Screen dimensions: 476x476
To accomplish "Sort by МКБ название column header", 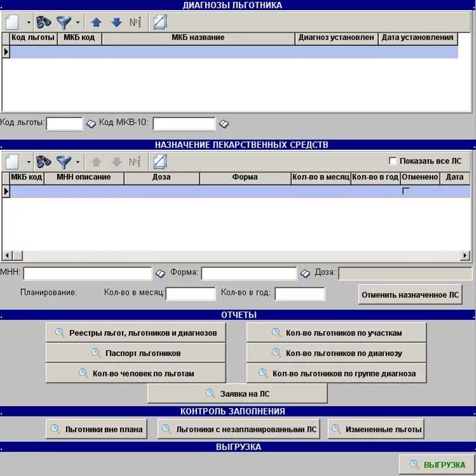I will pos(198,38).
